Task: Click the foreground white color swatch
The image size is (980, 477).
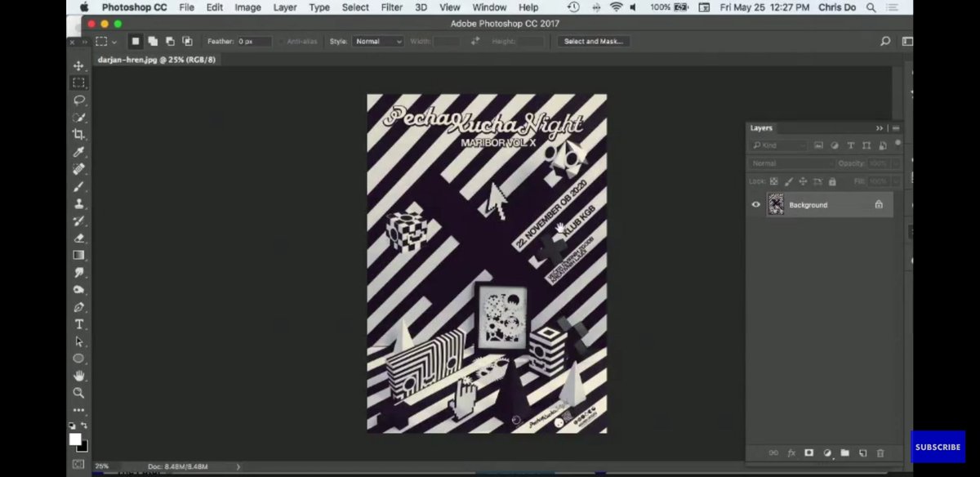Action: click(x=75, y=439)
